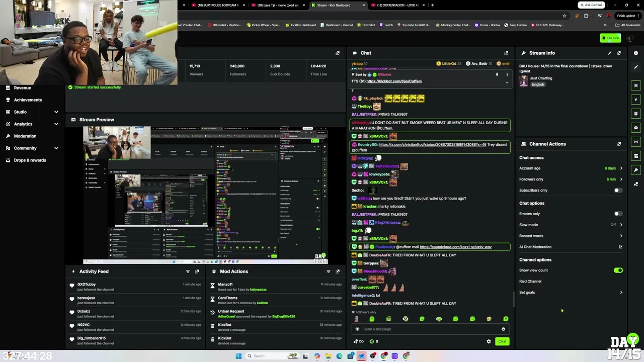Viewport: 644px width, 362px height.
Task: Click the green Go live button
Action: pyautogui.click(x=611, y=38)
